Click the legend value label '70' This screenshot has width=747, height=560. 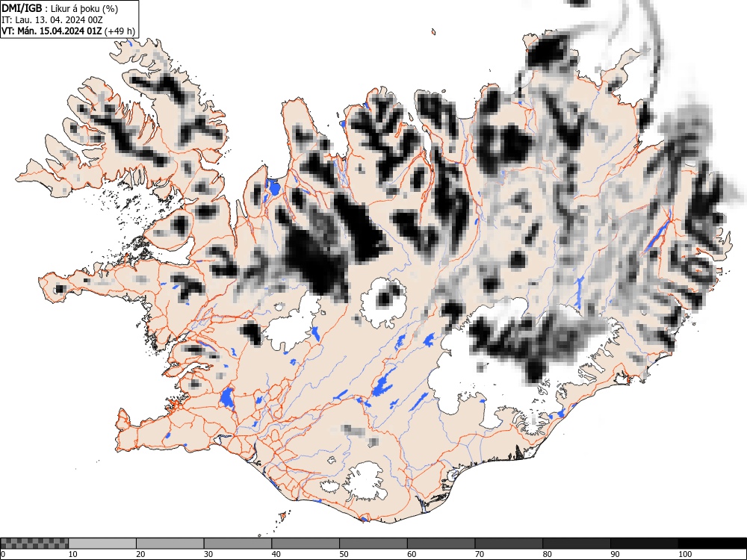point(480,554)
